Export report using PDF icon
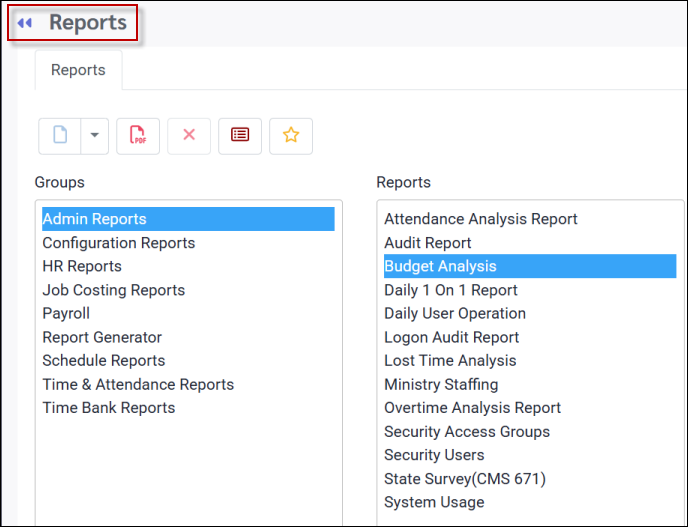 click(138, 136)
